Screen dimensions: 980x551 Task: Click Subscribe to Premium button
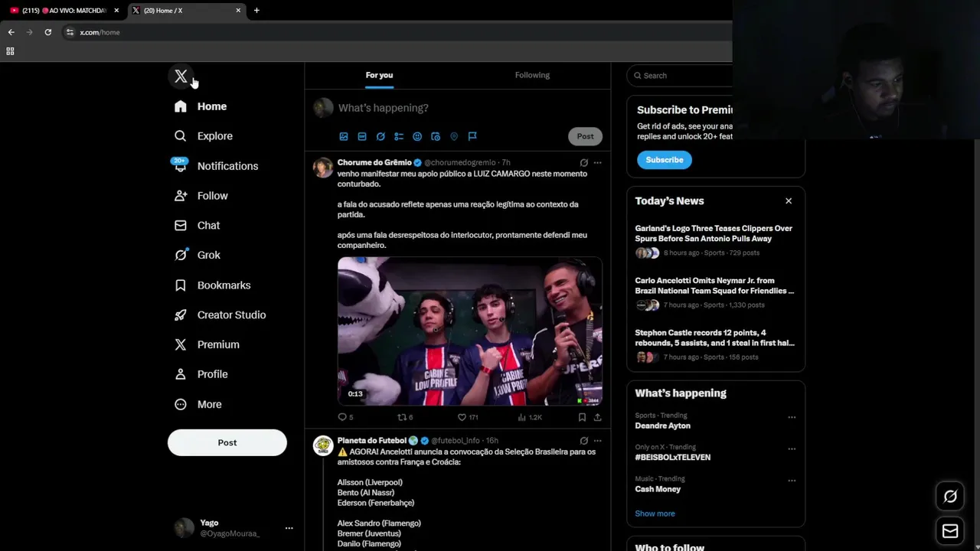pyautogui.click(x=665, y=160)
